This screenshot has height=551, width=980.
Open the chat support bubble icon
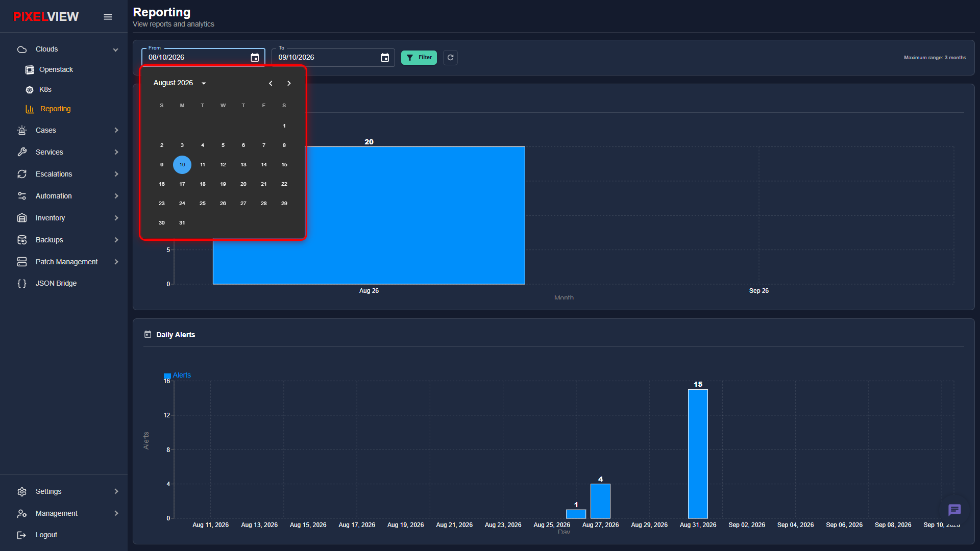(954, 510)
